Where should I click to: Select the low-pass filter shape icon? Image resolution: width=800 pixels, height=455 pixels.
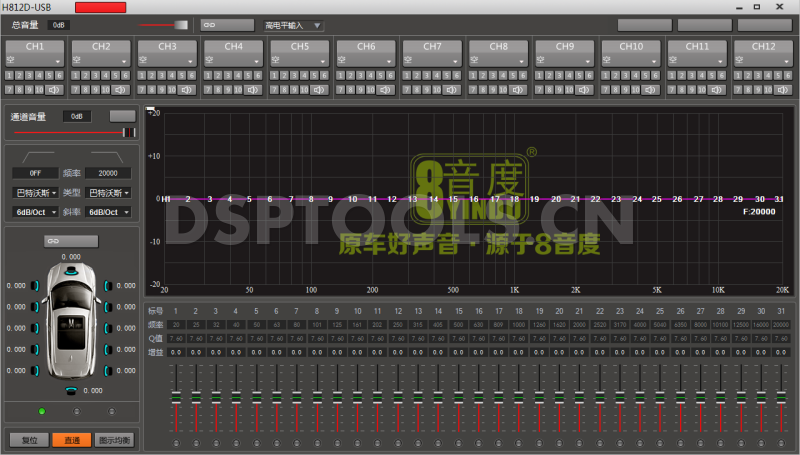[107, 156]
